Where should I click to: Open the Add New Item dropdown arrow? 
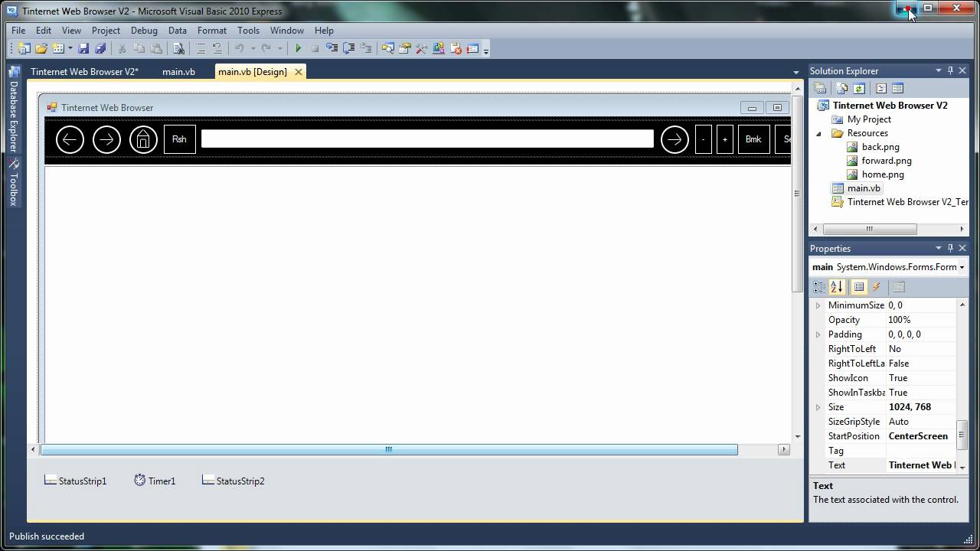tap(70, 48)
